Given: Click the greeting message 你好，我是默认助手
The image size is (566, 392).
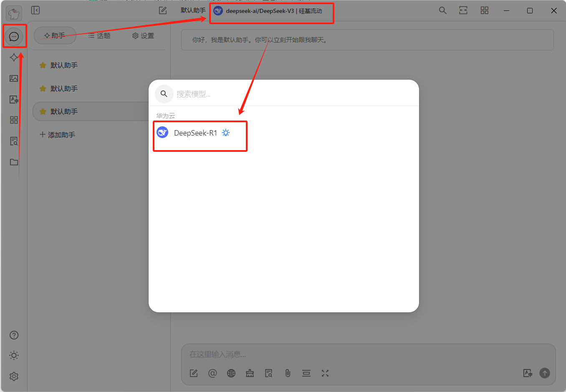Looking at the screenshot, I should pyautogui.click(x=367, y=40).
